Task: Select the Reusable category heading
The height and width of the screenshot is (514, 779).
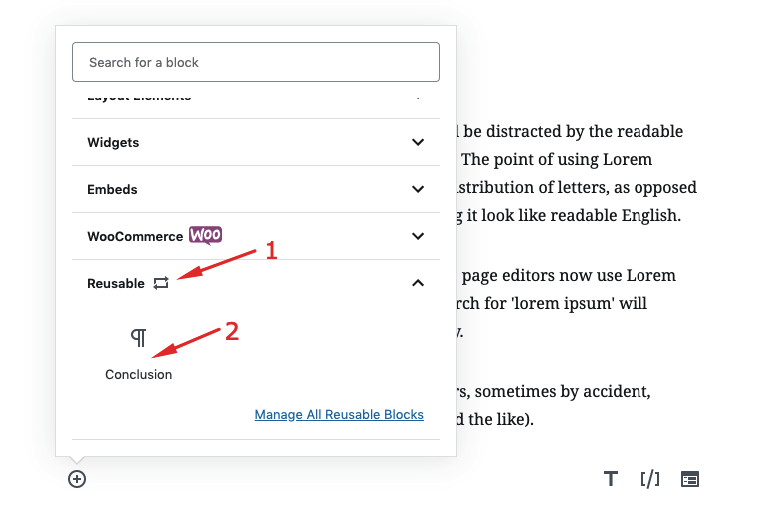Action: [115, 284]
